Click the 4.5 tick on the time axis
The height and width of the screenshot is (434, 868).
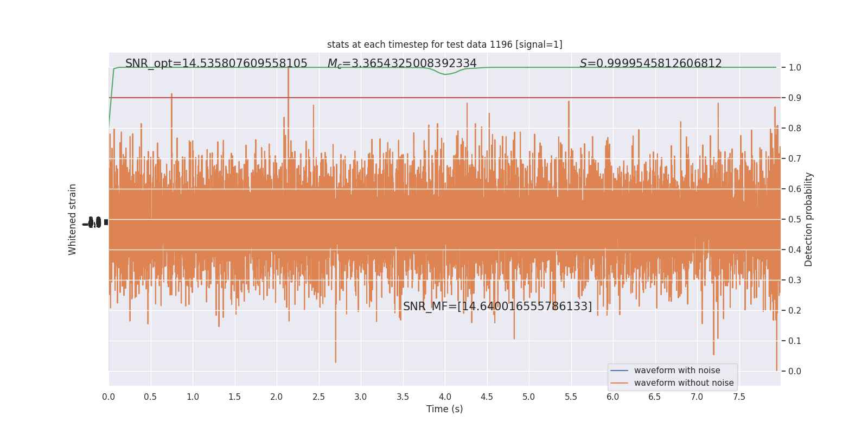[487, 397]
